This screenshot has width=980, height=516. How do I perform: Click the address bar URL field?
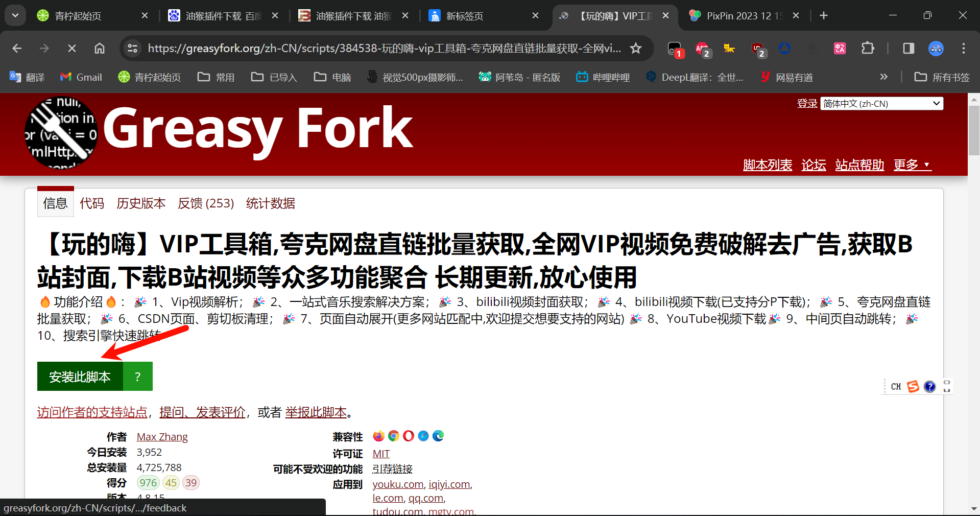point(384,49)
